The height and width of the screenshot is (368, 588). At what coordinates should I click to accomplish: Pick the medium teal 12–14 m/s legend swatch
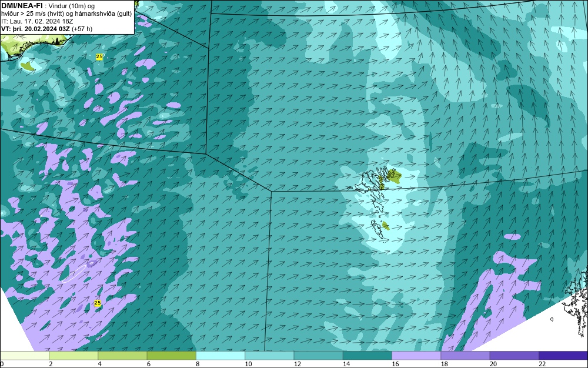coord(318,356)
